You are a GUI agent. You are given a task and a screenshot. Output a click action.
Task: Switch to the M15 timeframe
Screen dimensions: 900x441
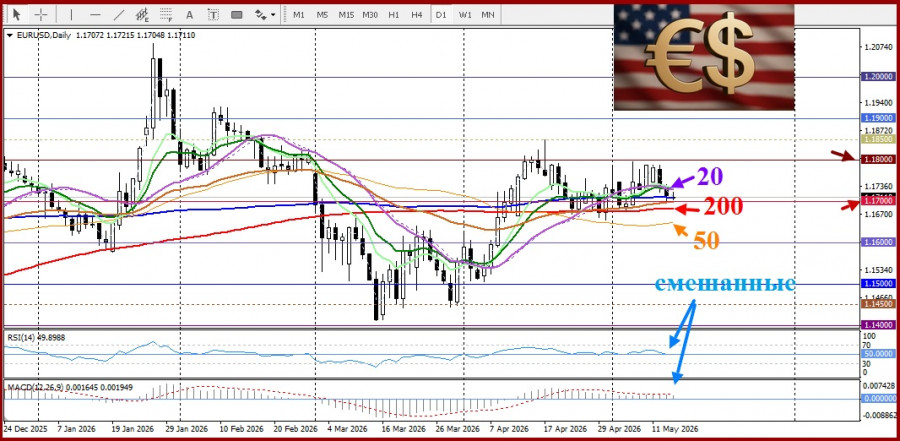[346, 15]
